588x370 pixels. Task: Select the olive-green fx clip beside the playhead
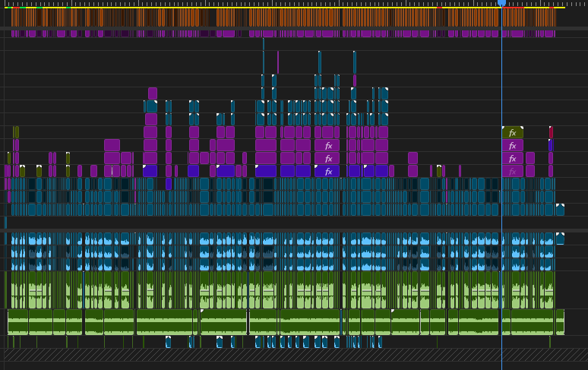(513, 133)
